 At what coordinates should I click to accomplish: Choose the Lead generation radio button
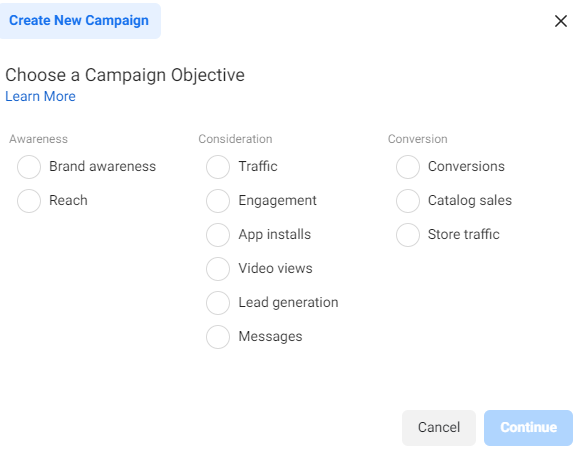click(218, 303)
